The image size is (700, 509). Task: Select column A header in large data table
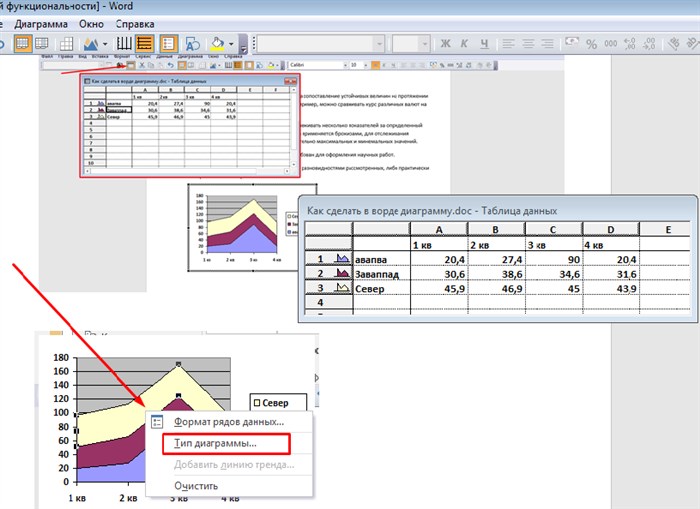pyautogui.click(x=439, y=229)
